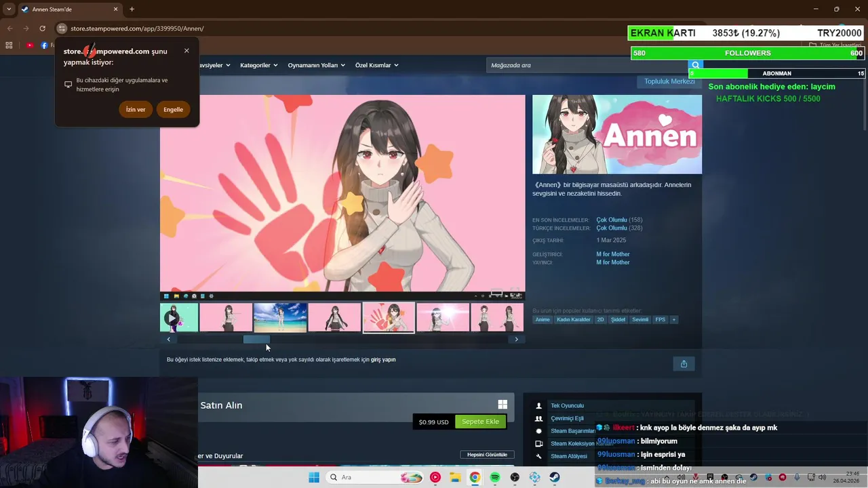The height and width of the screenshot is (488, 868).
Task: Expand the Oynamanın Yolları menu
Action: pyautogui.click(x=316, y=65)
